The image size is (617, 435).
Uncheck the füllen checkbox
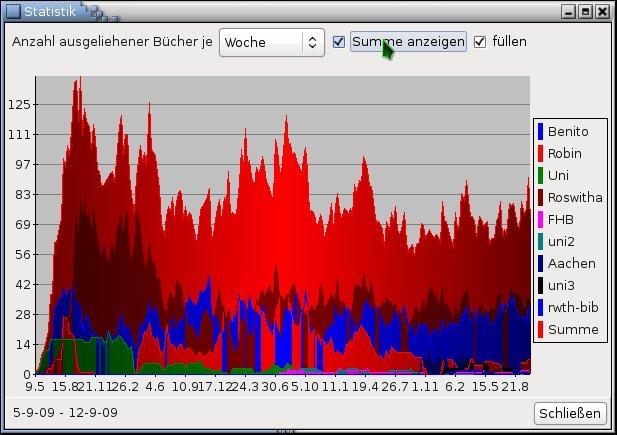coord(479,42)
